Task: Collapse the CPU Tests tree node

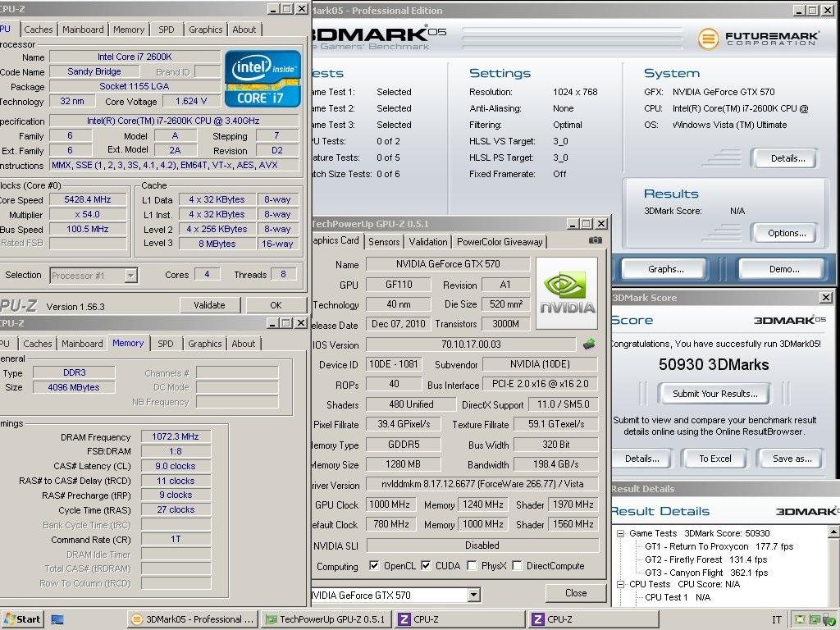Action: [621, 584]
